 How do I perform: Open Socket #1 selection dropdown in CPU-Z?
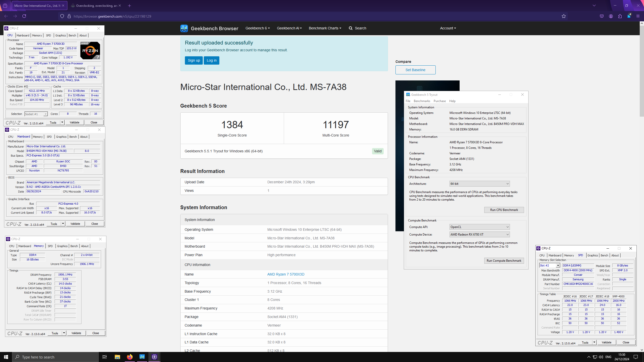pos(36,114)
